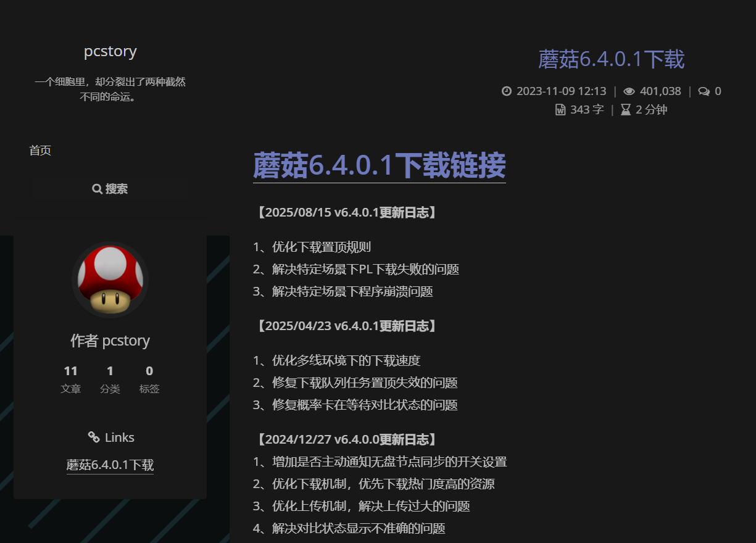The width and height of the screenshot is (756, 543).
Task: Click the hourglass reading time icon
Action: point(626,110)
